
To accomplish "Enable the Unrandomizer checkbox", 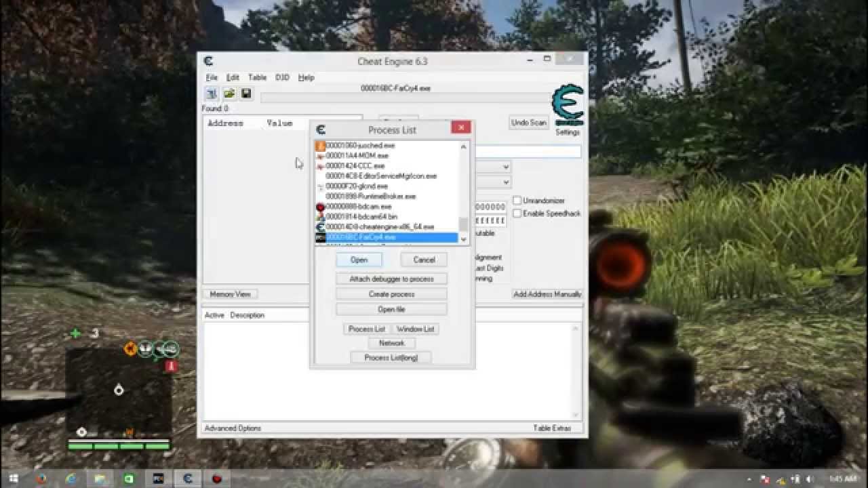I will click(x=517, y=201).
